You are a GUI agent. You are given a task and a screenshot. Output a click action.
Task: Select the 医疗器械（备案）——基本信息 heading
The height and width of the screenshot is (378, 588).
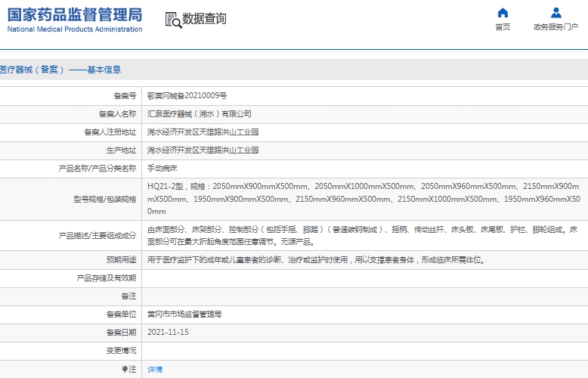coord(60,70)
